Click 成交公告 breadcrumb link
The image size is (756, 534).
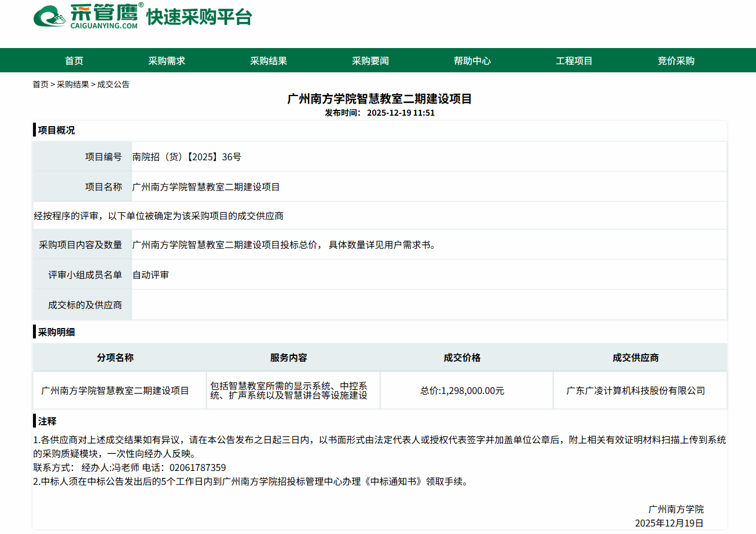point(113,84)
